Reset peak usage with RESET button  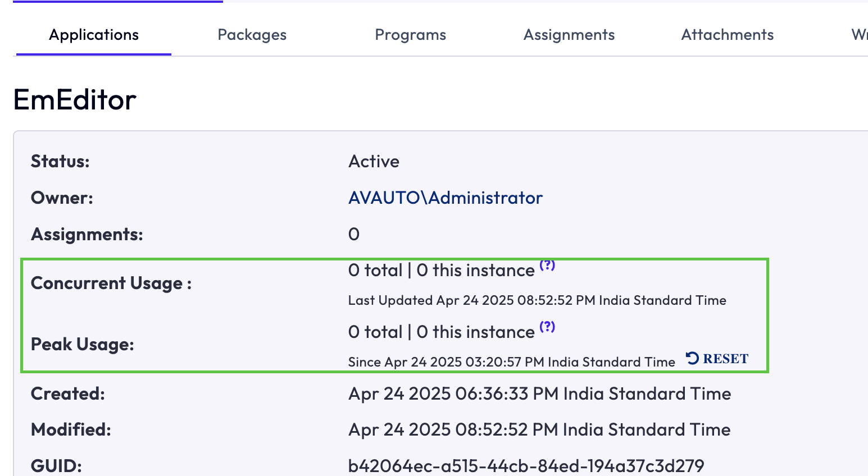[717, 359]
